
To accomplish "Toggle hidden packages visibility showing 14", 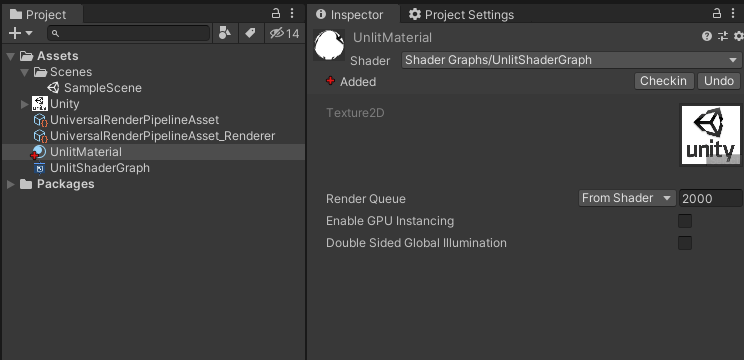I will [x=284, y=33].
